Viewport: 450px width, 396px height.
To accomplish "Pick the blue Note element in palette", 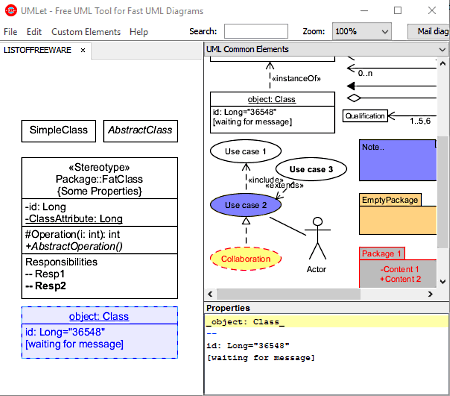I will [x=398, y=160].
